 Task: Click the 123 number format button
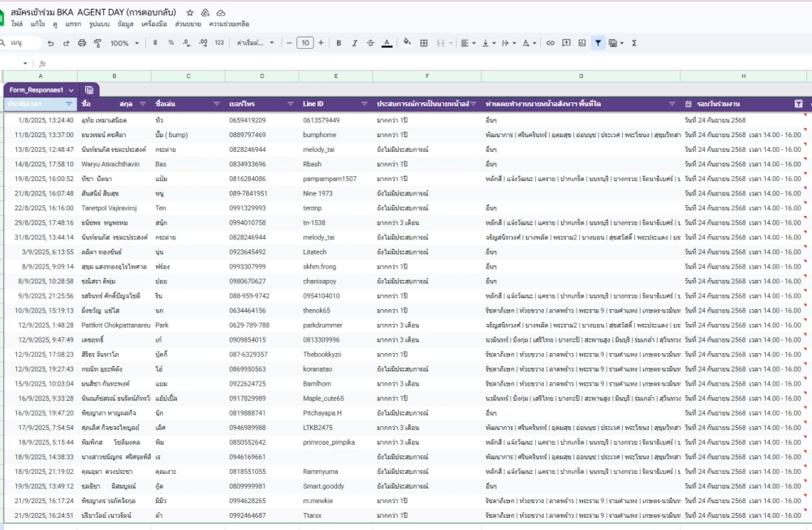(x=218, y=43)
